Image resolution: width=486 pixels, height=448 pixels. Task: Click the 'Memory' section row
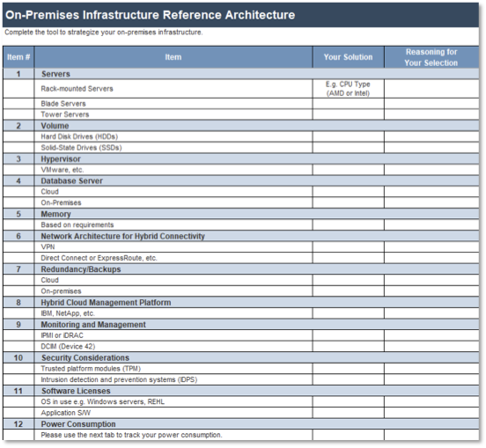pyautogui.click(x=241, y=214)
